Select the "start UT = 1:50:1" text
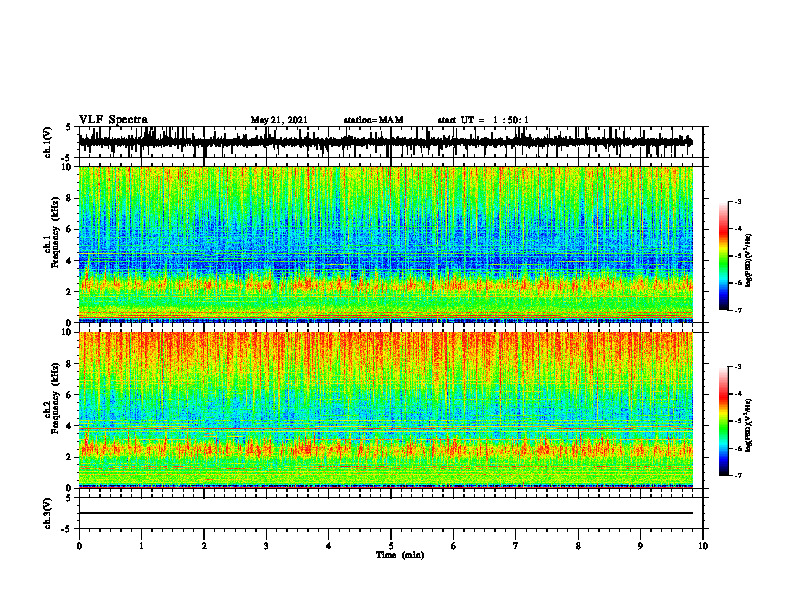Image resolution: width=792 pixels, height=612 pixels. click(483, 120)
